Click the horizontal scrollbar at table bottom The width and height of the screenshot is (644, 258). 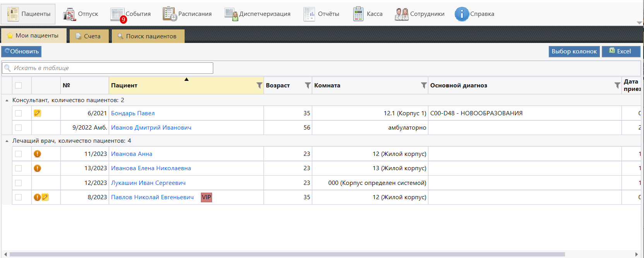click(x=286, y=254)
